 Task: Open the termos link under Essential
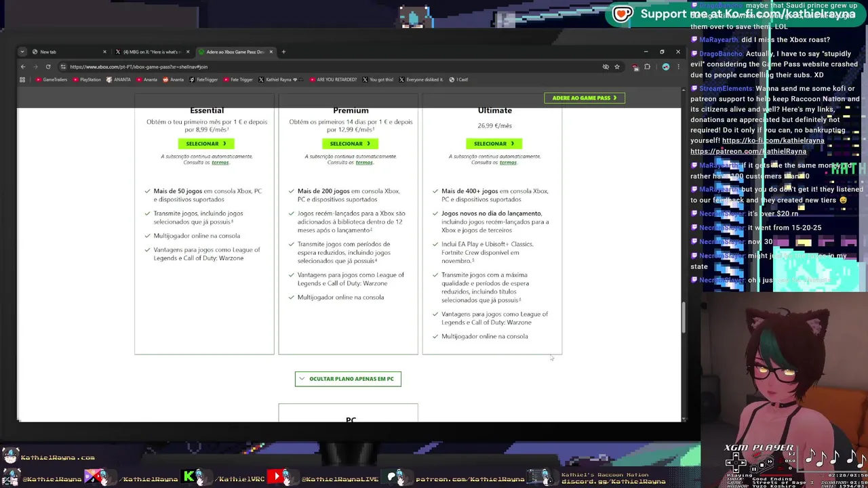(220, 163)
